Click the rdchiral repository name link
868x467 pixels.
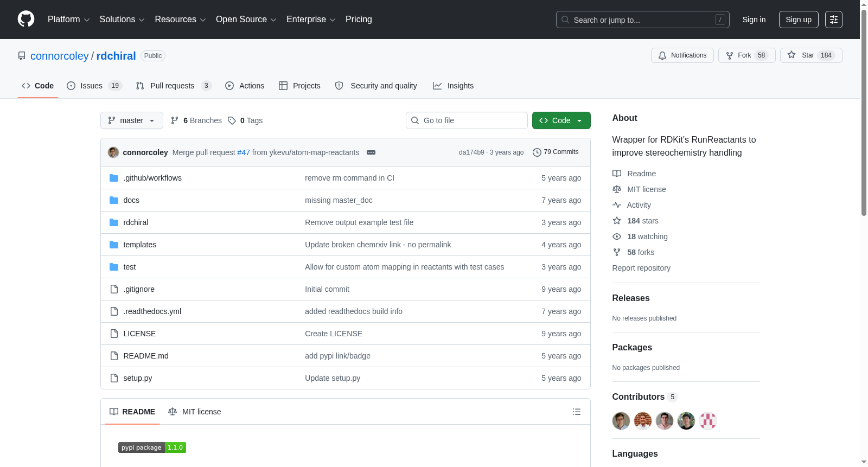116,56
